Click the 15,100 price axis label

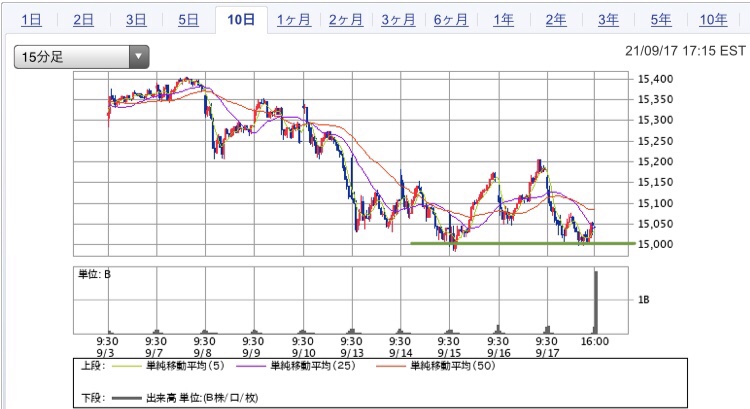coord(655,203)
